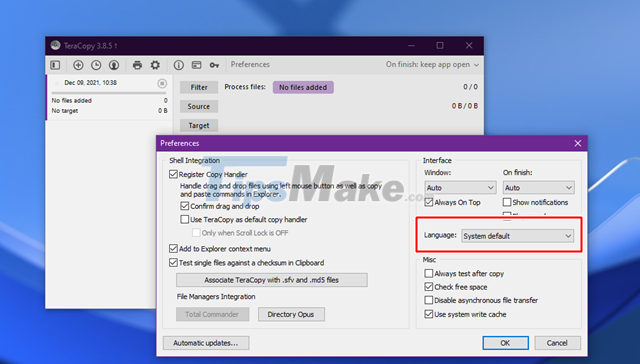This screenshot has height=364, width=640.
Task: Confirm preferences with OK
Action: (505, 343)
